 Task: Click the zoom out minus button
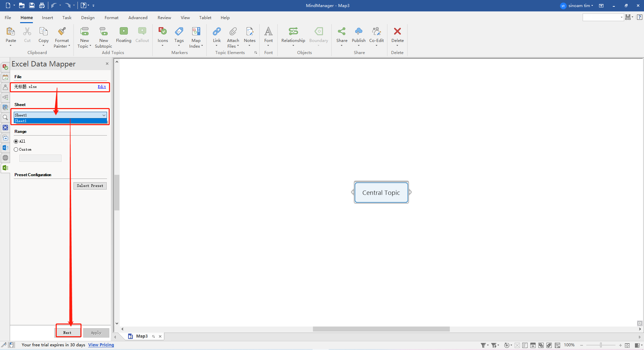582,345
